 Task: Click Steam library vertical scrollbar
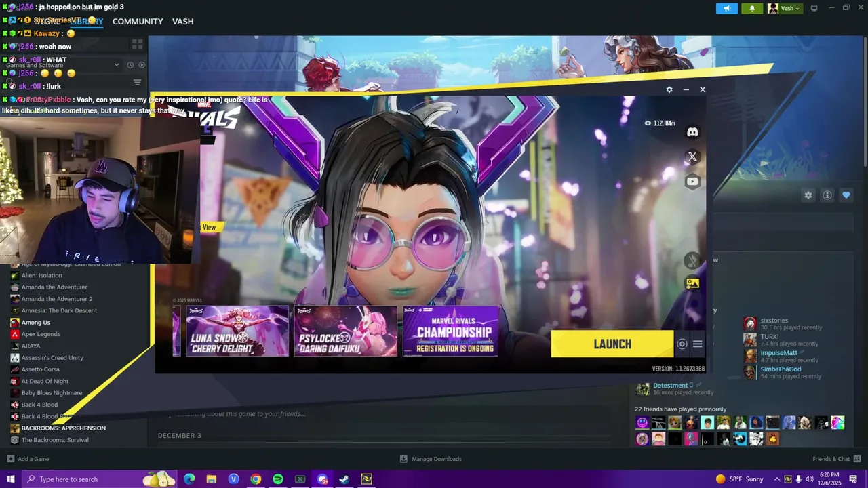tap(865, 102)
